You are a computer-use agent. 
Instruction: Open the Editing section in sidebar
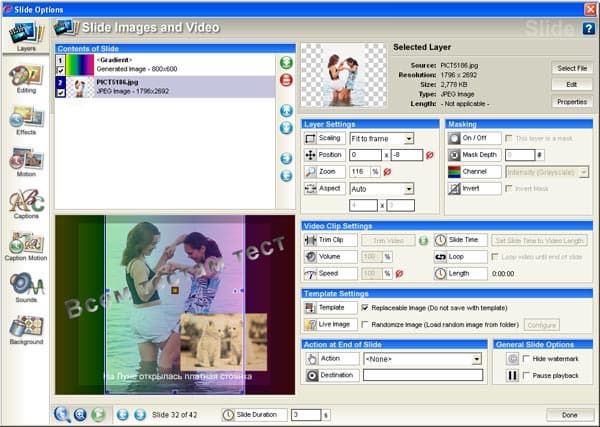26,78
